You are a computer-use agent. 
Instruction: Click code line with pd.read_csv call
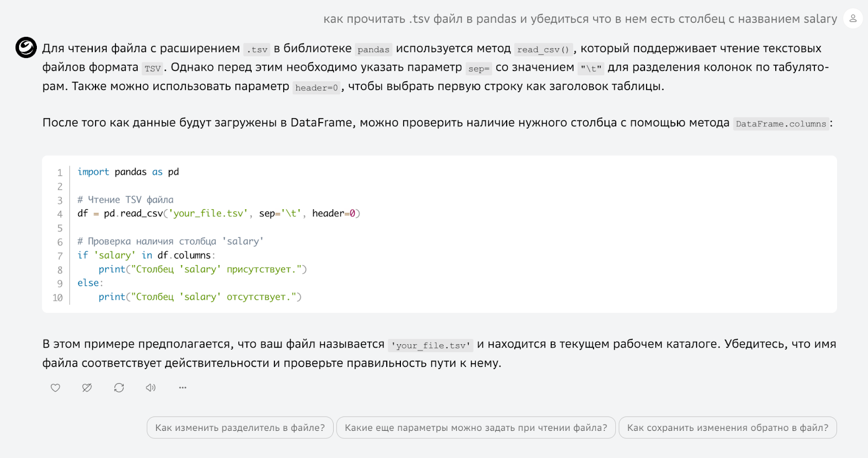(219, 214)
